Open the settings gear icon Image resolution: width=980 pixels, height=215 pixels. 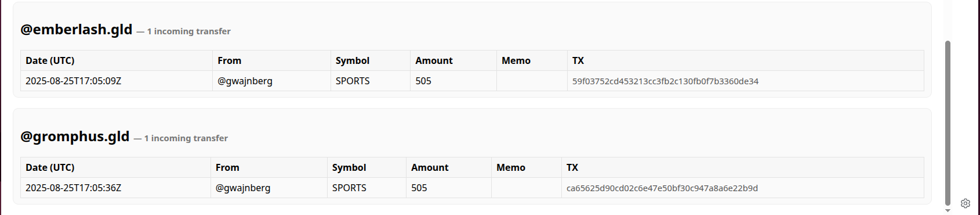point(966,203)
